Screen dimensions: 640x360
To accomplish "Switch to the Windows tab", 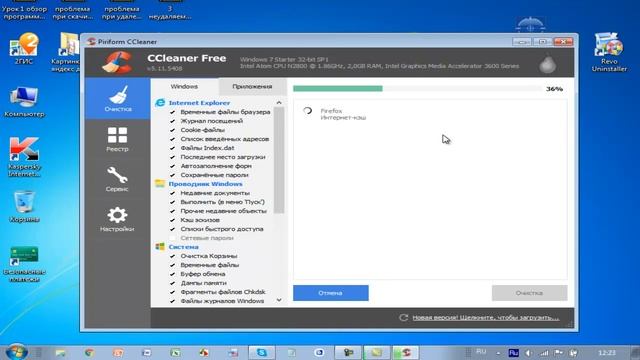I will coord(184,87).
